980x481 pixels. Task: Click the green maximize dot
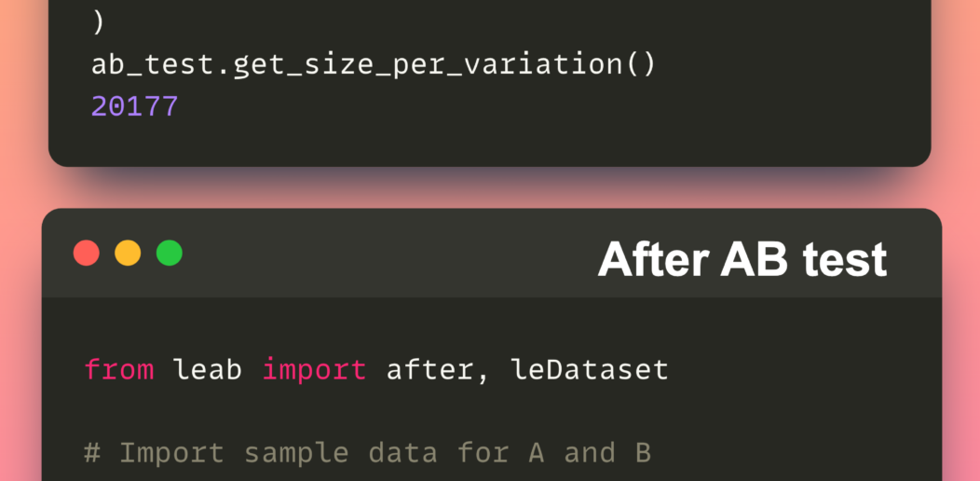[169, 254]
